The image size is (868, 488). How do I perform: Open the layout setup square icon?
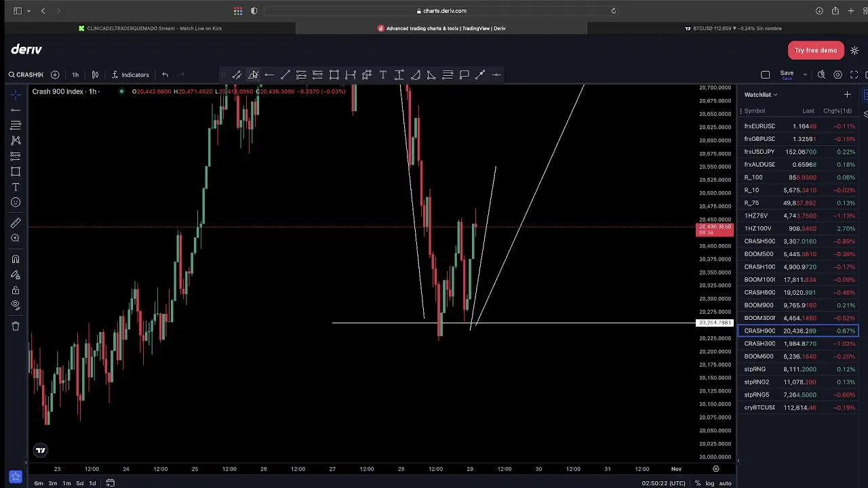coord(766,75)
